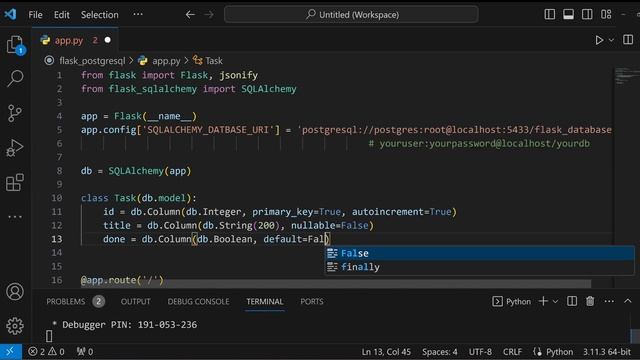Open the remote window indicator
Viewport: 640px width, 360px height.
tap(11, 351)
